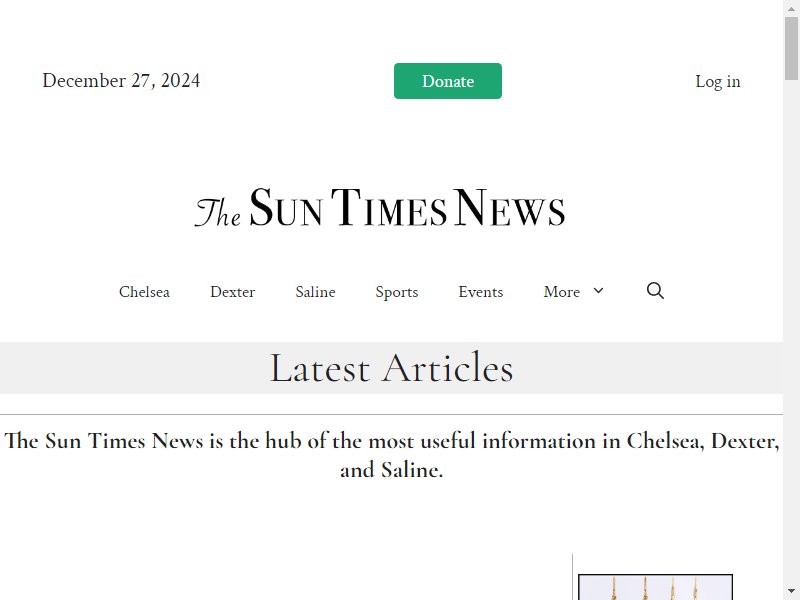This screenshot has width=800, height=600.
Task: Click the scrollbar down arrow
Action: (x=791, y=592)
